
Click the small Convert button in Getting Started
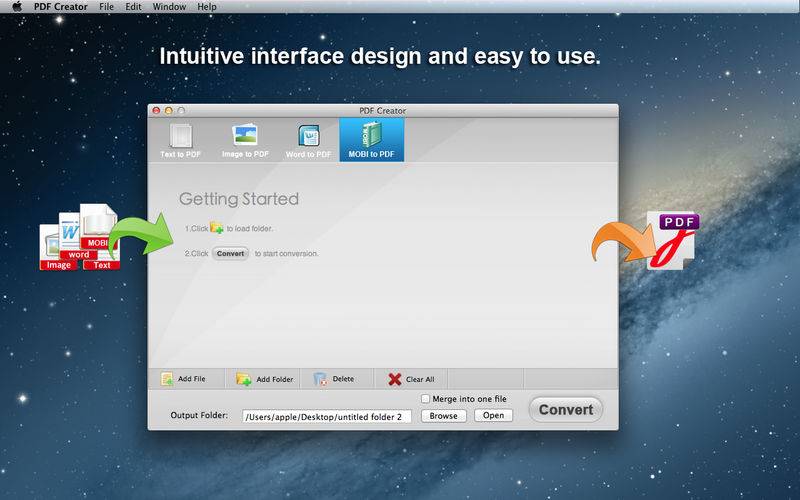coord(230,254)
